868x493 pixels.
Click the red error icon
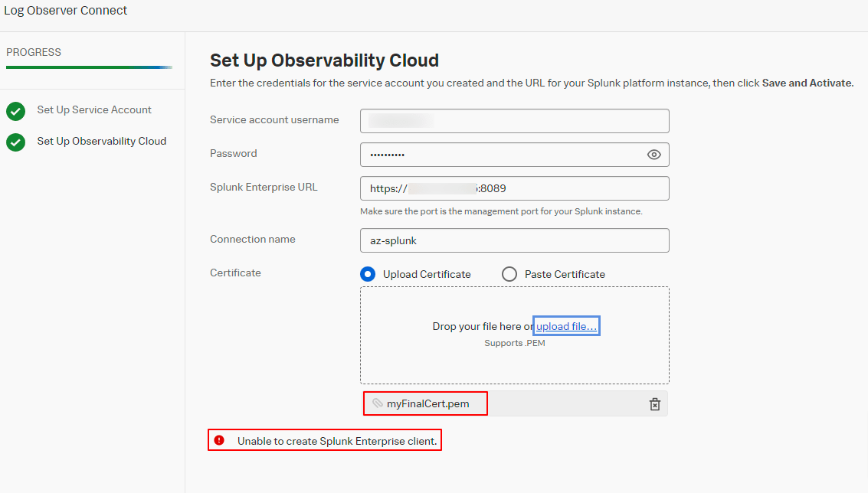(x=220, y=440)
